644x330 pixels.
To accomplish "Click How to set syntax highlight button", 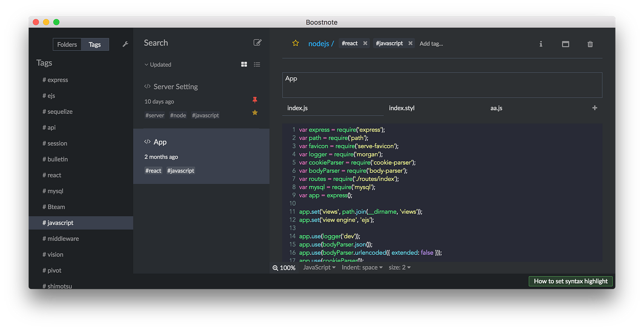I will pyautogui.click(x=571, y=281).
